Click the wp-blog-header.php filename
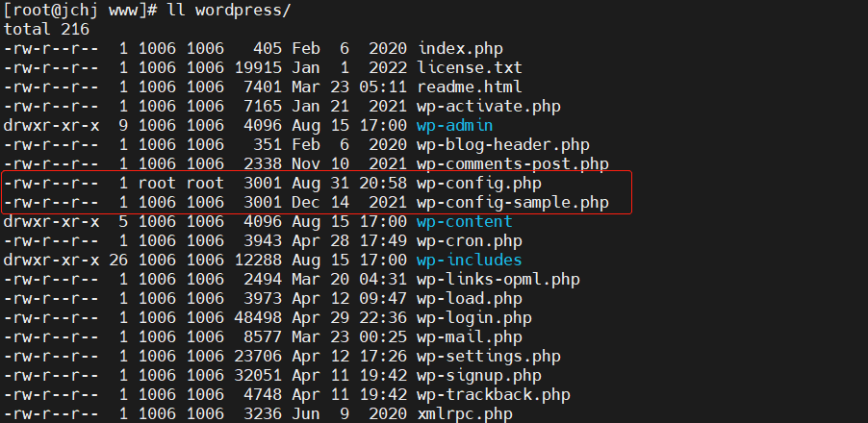868x423 pixels. (503, 145)
